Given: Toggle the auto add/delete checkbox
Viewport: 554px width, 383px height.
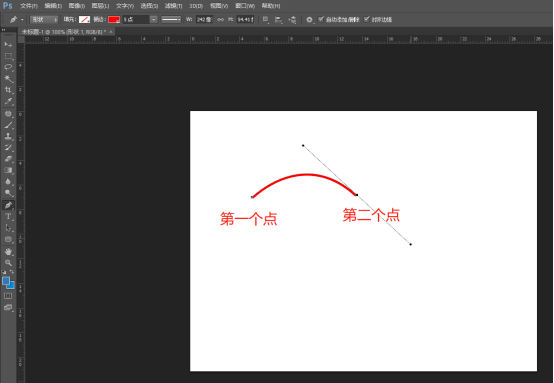Looking at the screenshot, I should click(321, 19).
